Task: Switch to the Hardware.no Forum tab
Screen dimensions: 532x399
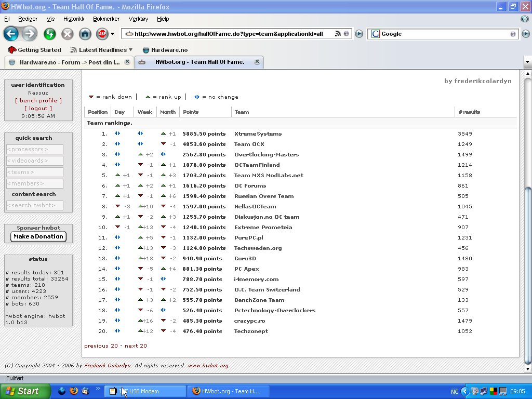Action: [x=68, y=62]
